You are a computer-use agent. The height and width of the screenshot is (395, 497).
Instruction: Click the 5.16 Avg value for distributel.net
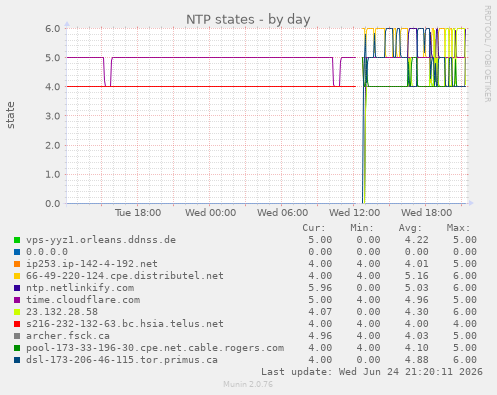tap(417, 276)
